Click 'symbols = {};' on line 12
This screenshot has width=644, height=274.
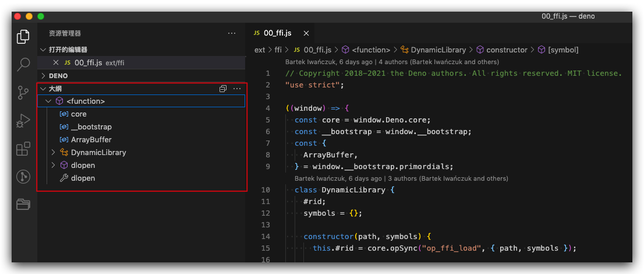(333, 213)
